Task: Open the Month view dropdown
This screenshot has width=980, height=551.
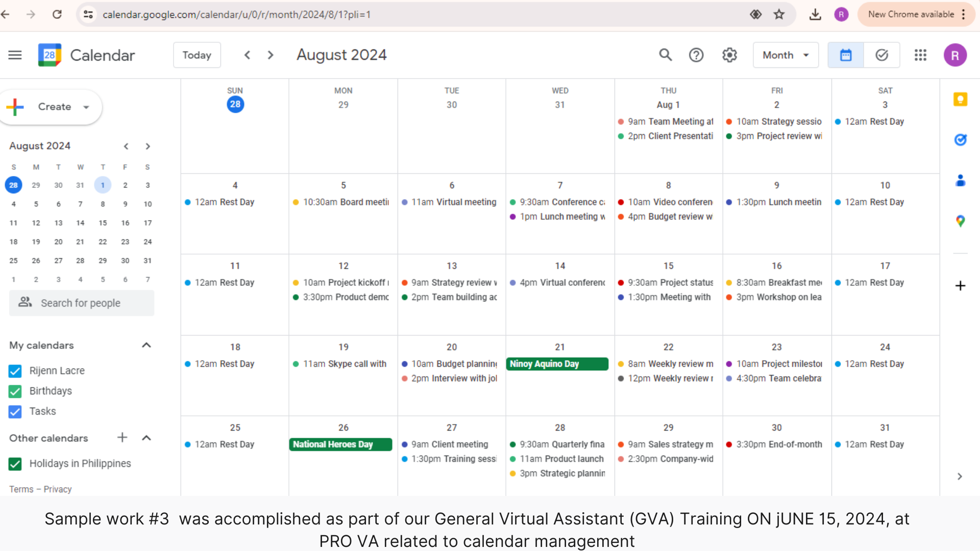Action: [x=786, y=55]
